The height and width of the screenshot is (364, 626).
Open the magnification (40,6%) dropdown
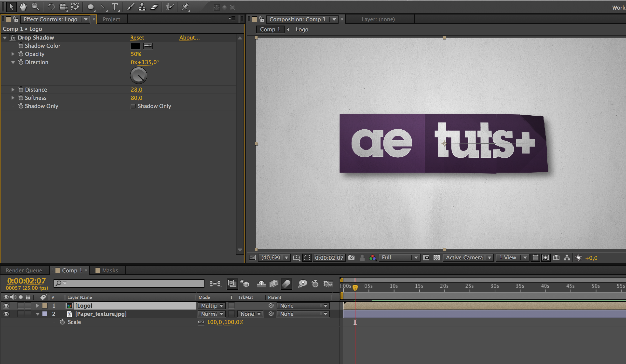point(274,257)
